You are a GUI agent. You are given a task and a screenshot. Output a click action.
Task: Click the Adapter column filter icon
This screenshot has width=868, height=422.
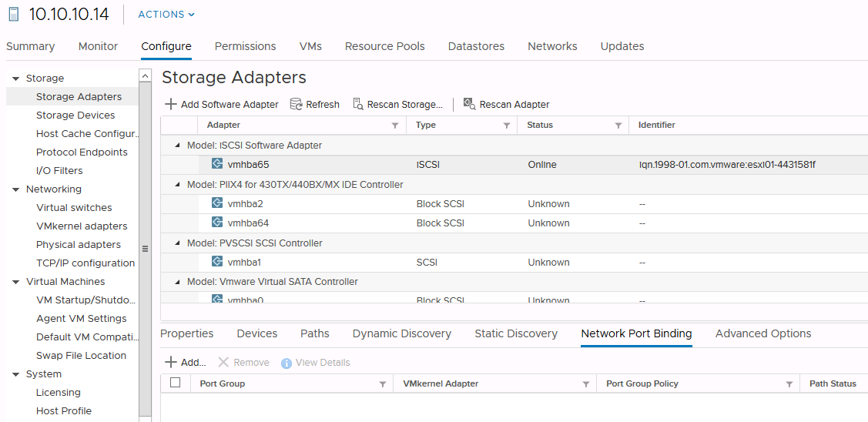394,126
